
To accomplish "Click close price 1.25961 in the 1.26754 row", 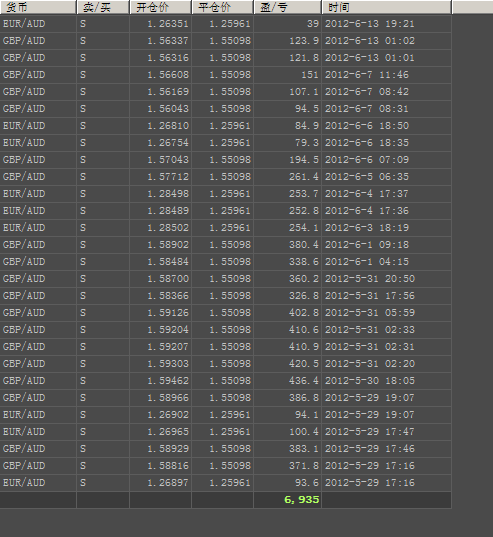I will click(230, 143).
